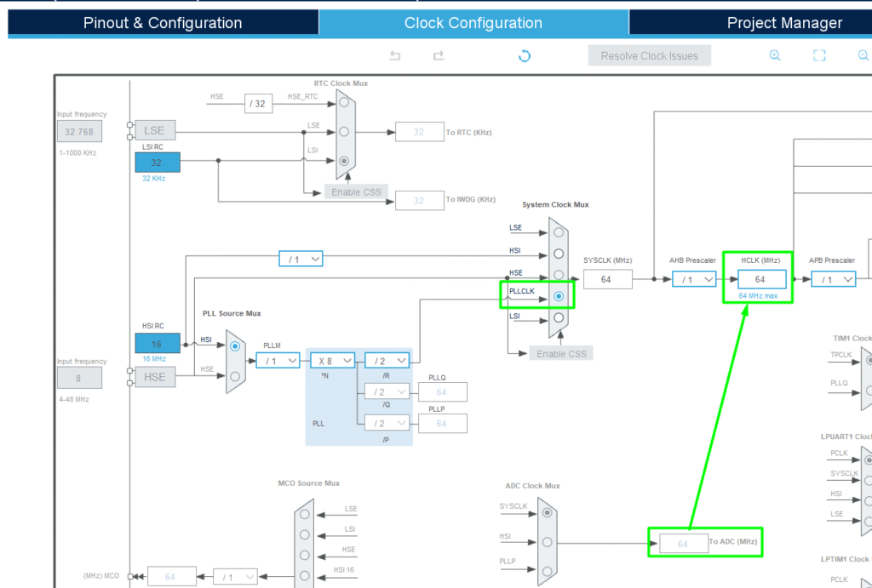Open the PLLM /1 divider dropdown
Image resolution: width=872 pixels, height=588 pixels.
click(278, 360)
